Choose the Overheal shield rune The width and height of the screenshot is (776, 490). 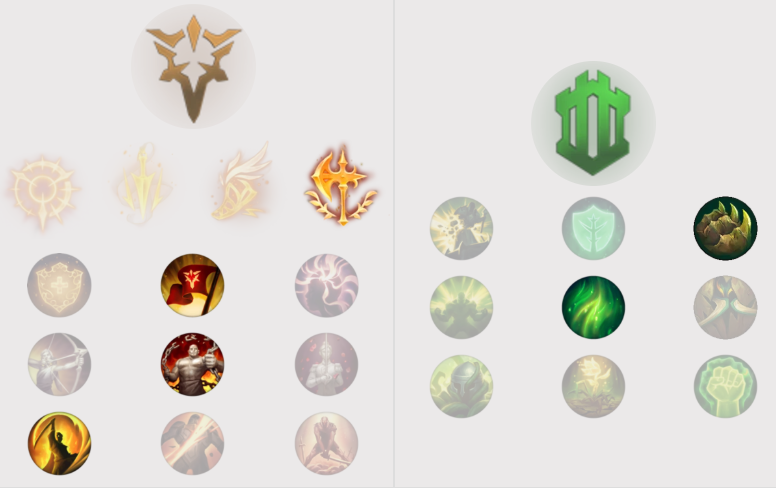(x=59, y=285)
